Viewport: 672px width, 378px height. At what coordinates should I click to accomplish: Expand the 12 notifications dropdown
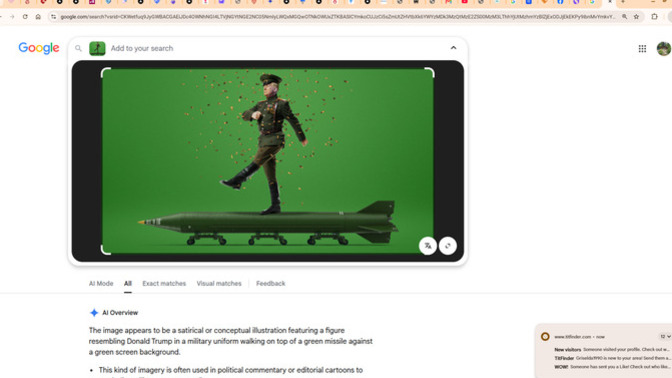(x=665, y=336)
